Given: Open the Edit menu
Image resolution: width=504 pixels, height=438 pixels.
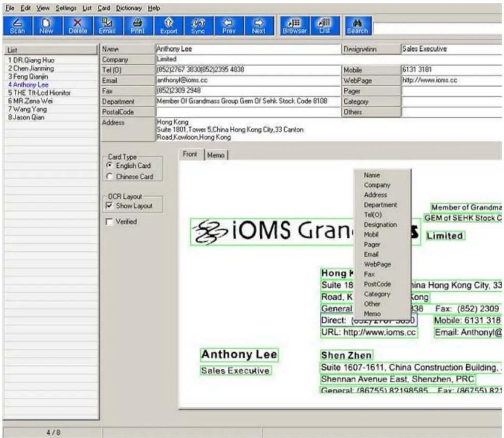Looking at the screenshot, I should point(25,8).
